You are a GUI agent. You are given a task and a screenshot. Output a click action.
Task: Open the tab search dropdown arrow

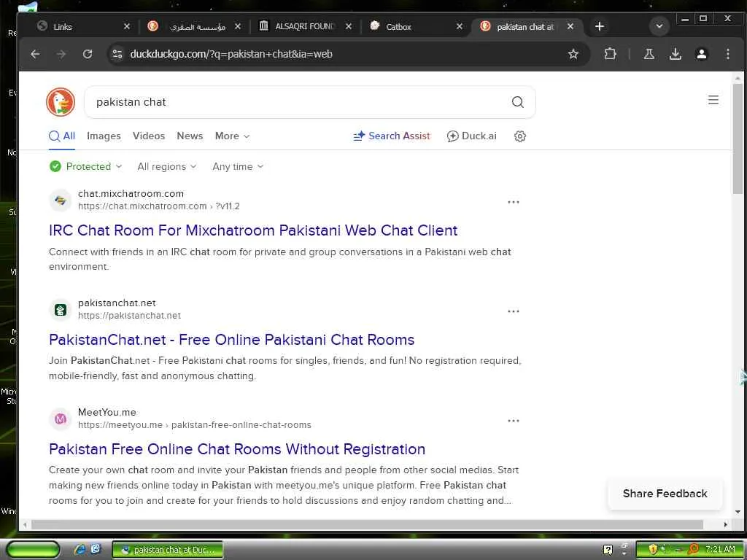[x=659, y=27]
